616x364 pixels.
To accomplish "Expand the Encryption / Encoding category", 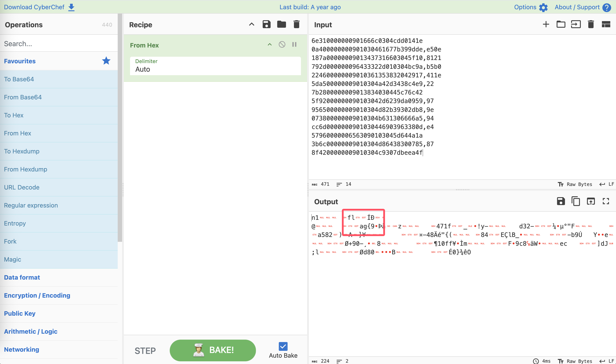I will click(x=59, y=296).
